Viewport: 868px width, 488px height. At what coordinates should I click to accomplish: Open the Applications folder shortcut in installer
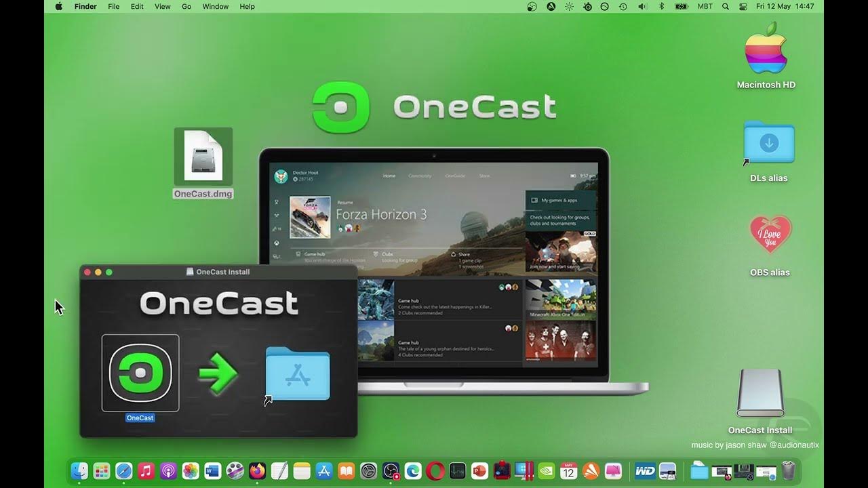(x=297, y=374)
